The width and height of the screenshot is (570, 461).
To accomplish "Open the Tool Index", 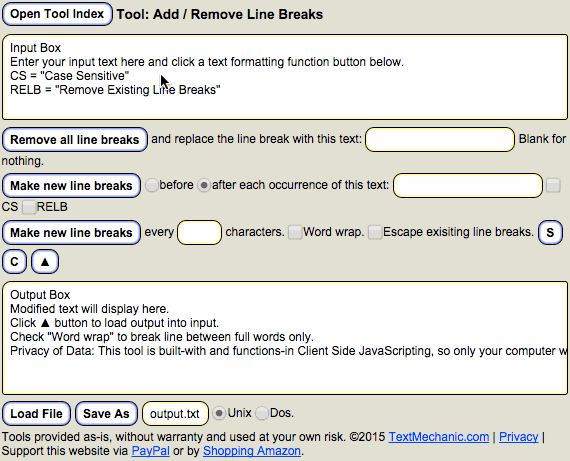I will tap(57, 14).
